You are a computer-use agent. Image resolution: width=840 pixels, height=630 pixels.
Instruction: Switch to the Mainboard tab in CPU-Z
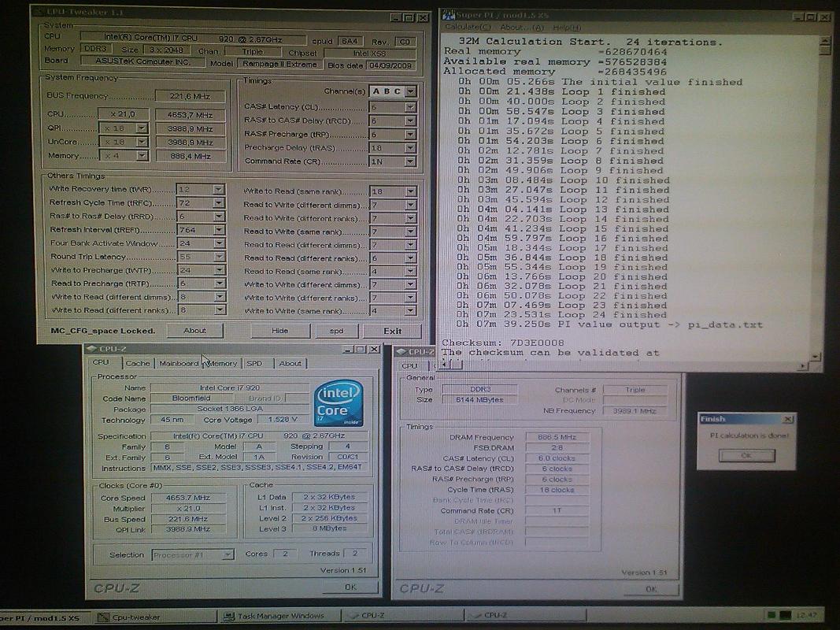179,363
